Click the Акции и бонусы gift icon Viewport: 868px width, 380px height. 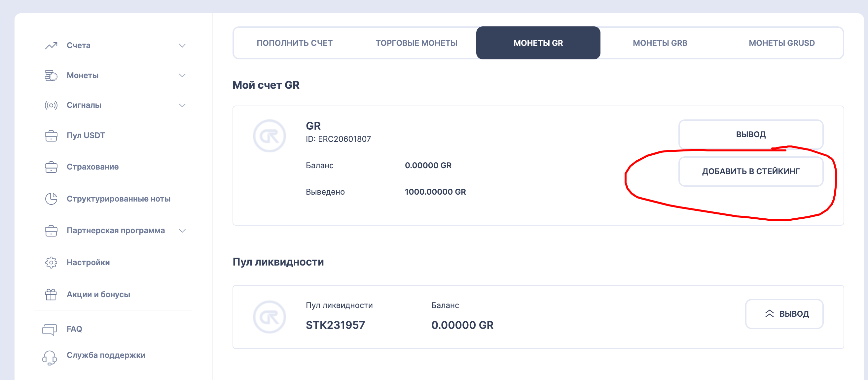(x=51, y=295)
